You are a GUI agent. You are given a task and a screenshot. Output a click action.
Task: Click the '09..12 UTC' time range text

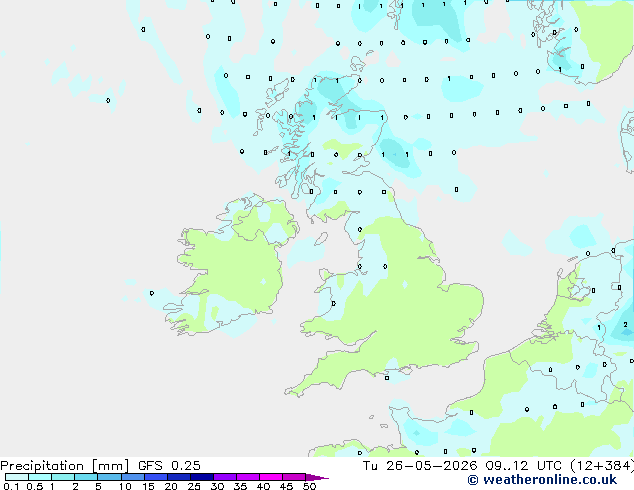(524, 466)
